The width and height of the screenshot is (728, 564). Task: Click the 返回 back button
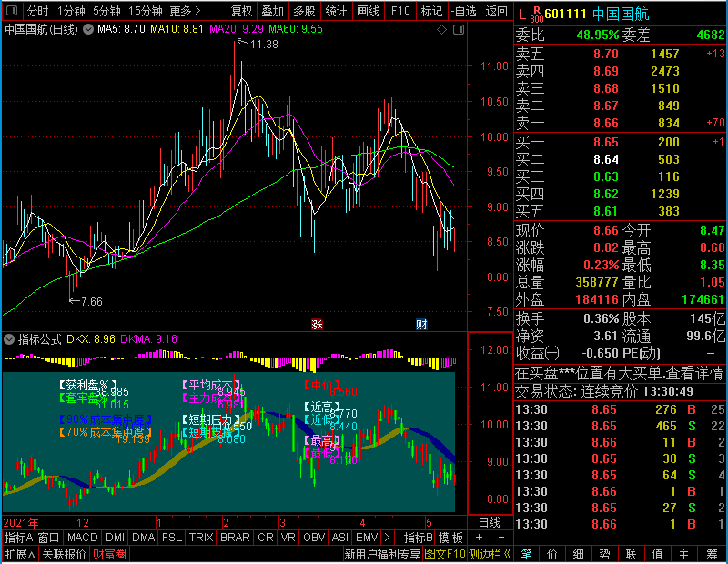[x=496, y=11]
